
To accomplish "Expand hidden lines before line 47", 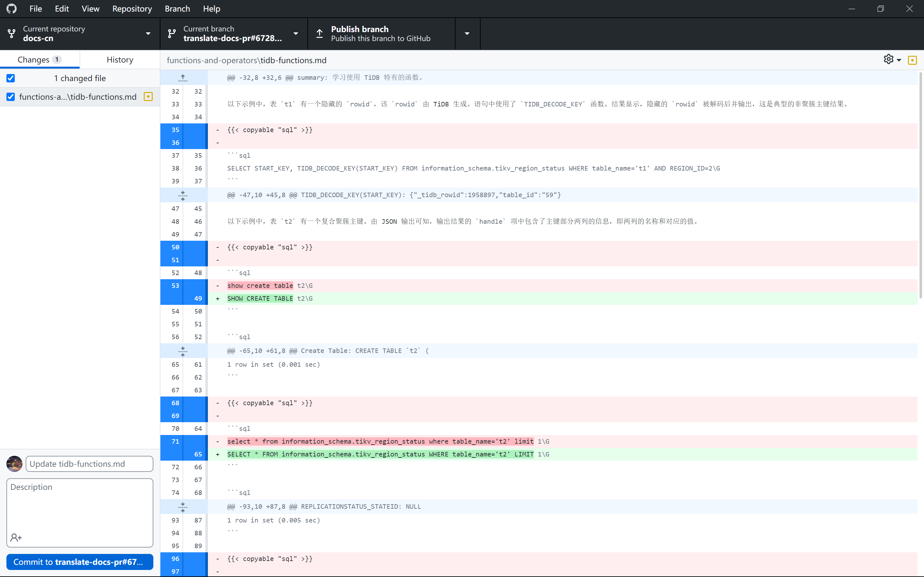I will pos(183,195).
